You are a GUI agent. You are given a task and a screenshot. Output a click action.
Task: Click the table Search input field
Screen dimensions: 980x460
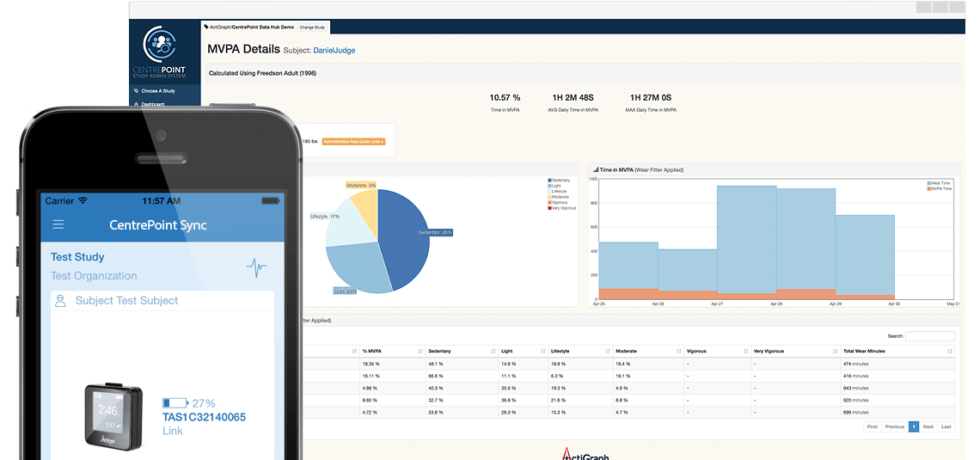point(930,336)
